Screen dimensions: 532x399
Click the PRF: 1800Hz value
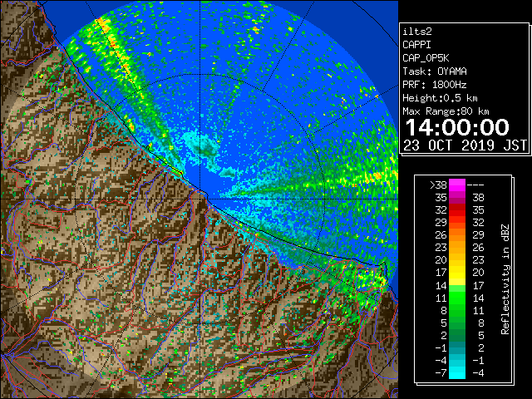pos(435,85)
